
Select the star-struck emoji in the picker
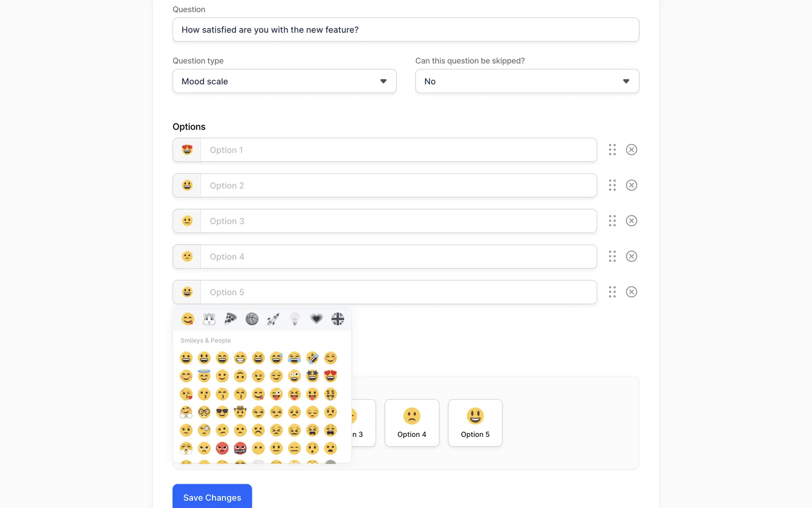pos(313,376)
